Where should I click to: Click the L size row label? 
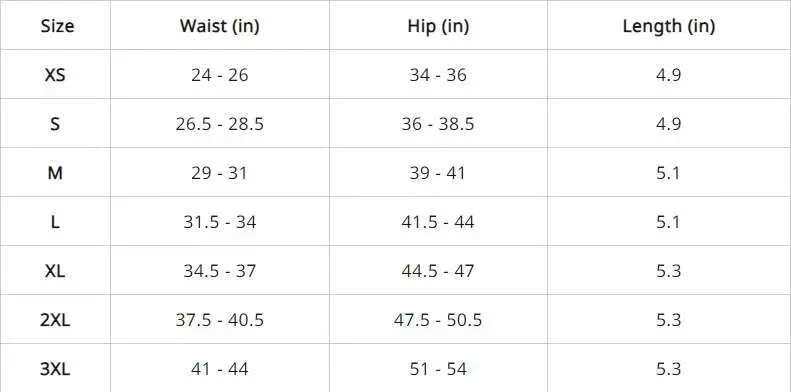(x=55, y=222)
